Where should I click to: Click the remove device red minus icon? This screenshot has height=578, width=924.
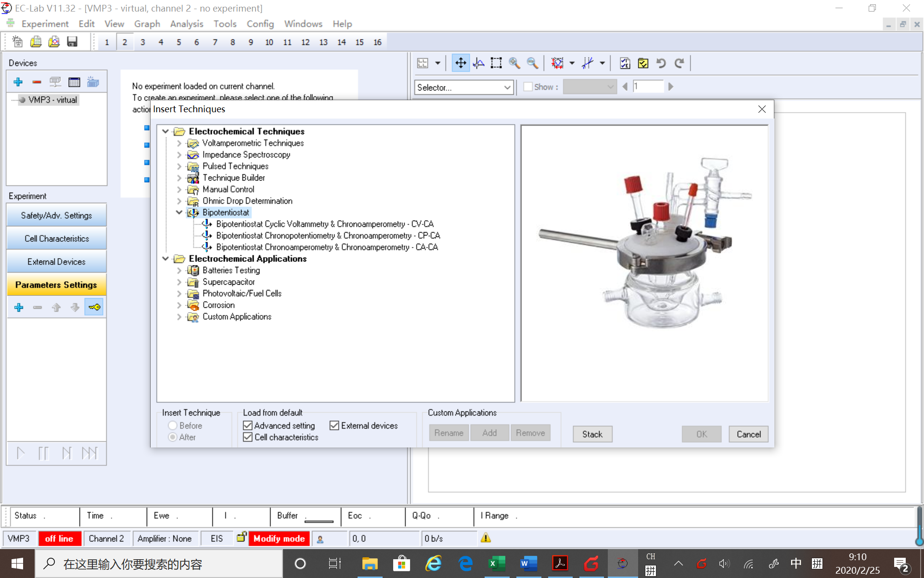pyautogui.click(x=37, y=82)
